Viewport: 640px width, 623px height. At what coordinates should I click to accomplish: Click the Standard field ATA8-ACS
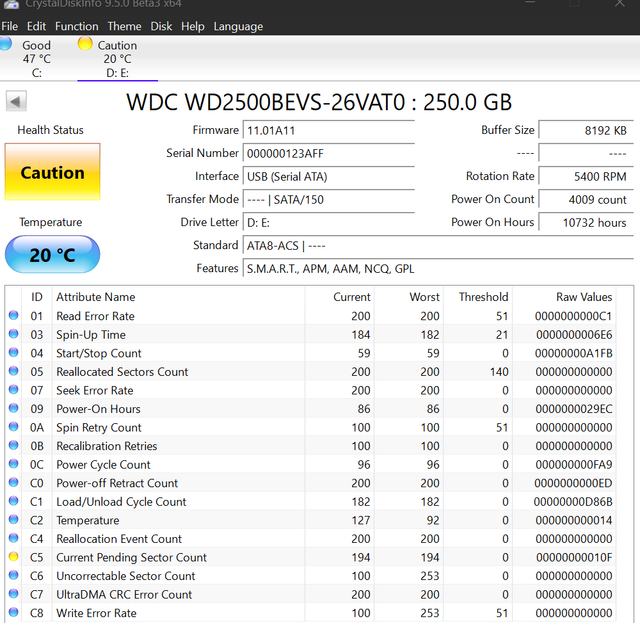[x=438, y=246]
